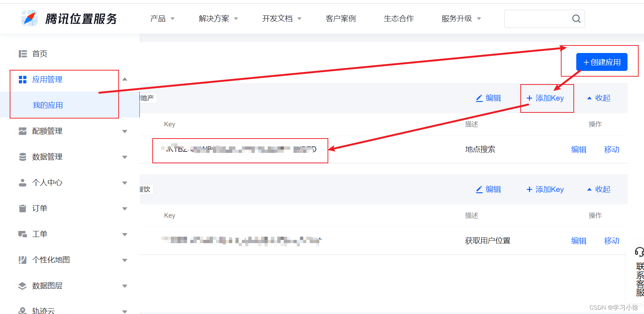
Task: Click the 餐饮 app name tag
Action: 146,189
